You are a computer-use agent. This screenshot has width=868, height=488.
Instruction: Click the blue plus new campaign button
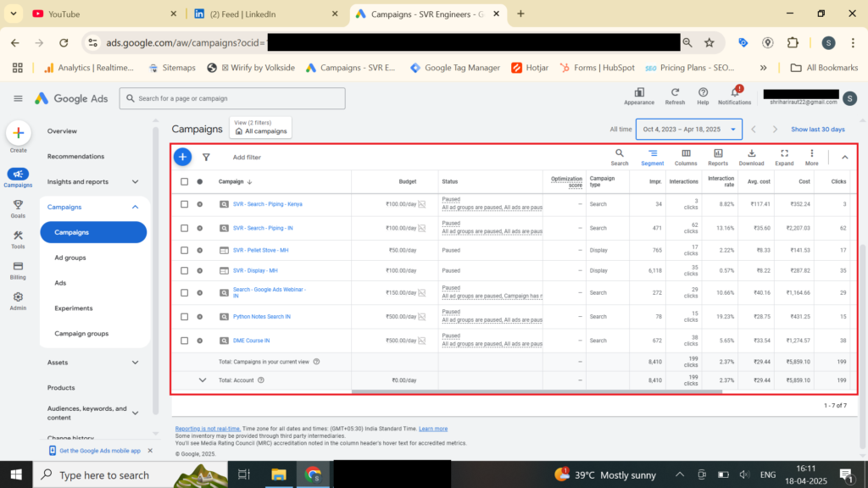tap(182, 157)
